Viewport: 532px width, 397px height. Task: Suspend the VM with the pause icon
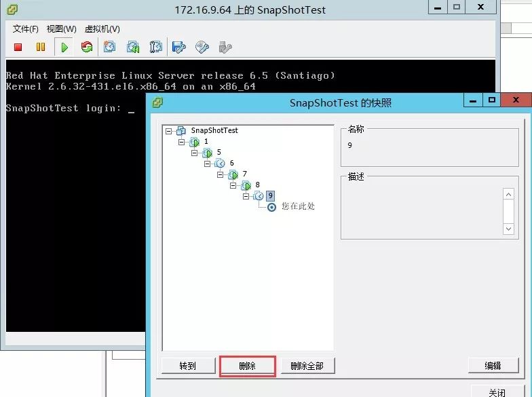41,47
